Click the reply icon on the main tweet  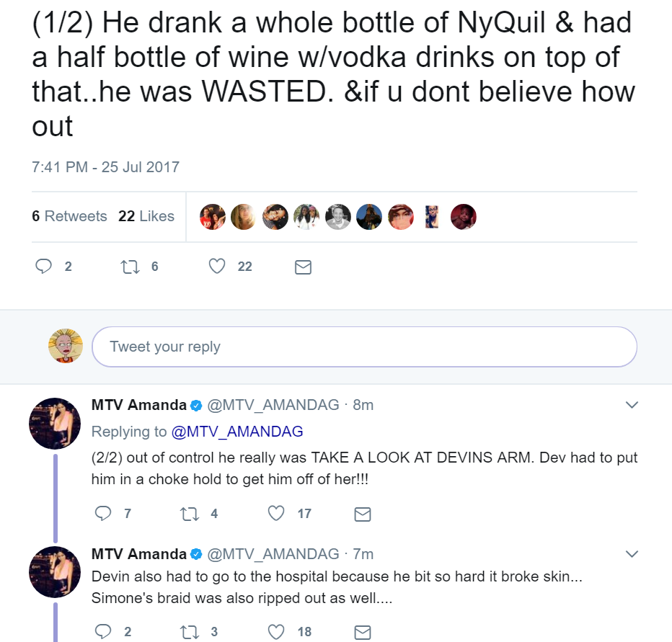point(43,267)
